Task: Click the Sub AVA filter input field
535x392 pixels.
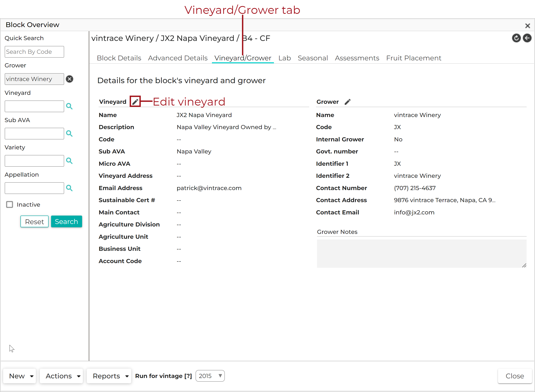Action: pyautogui.click(x=34, y=134)
